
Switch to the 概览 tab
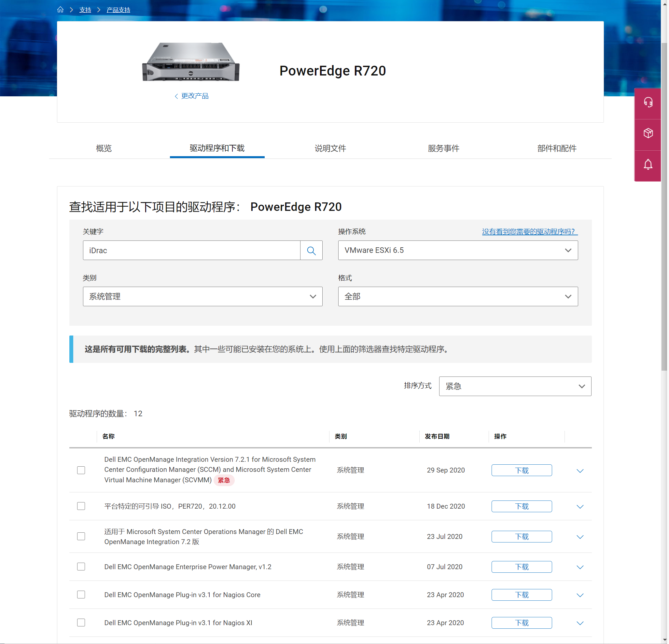pos(104,148)
